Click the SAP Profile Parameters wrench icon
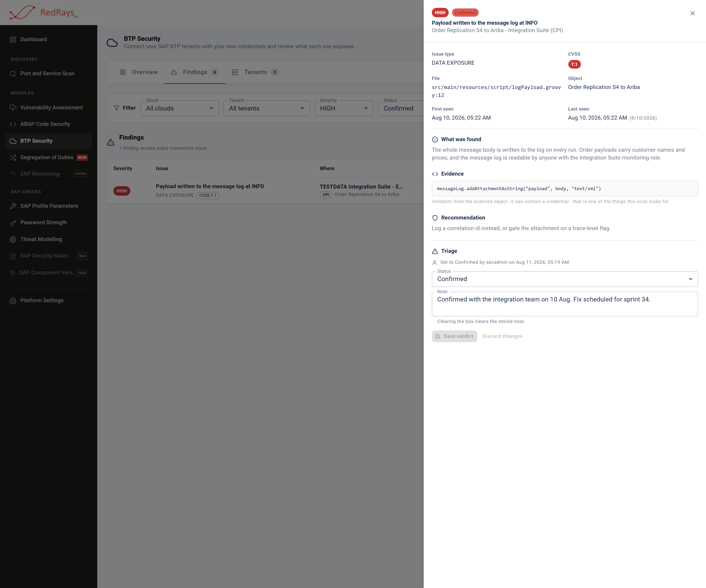706x588 pixels. 13,206
